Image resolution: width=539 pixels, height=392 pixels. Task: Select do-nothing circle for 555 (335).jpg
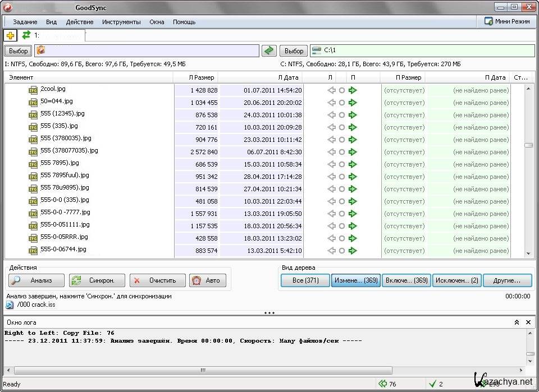342,127
